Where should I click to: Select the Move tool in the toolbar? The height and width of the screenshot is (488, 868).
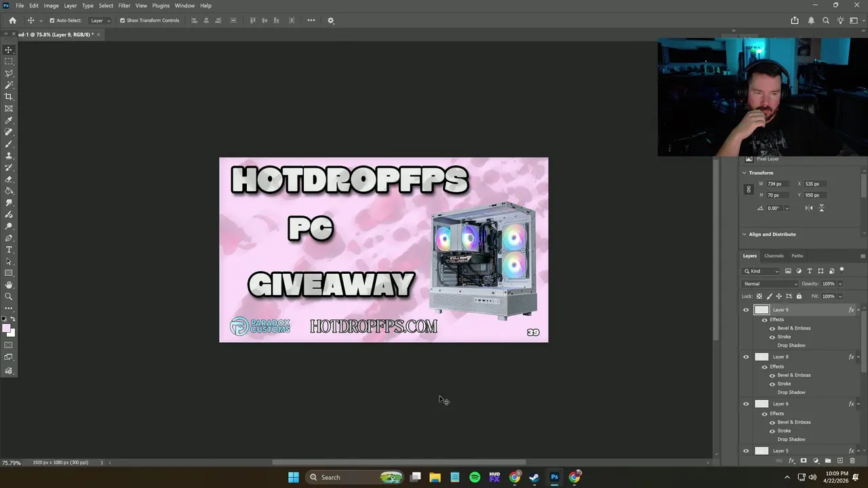point(9,50)
